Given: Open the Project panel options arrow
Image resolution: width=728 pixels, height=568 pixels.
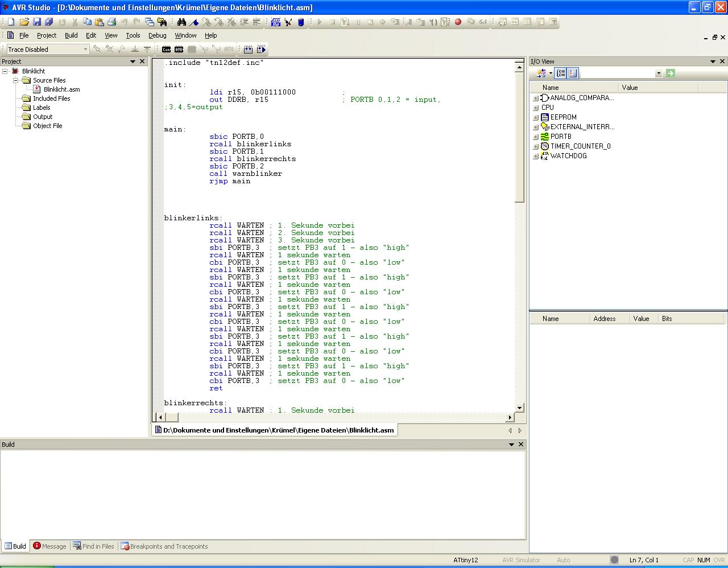Looking at the screenshot, I should (x=133, y=61).
